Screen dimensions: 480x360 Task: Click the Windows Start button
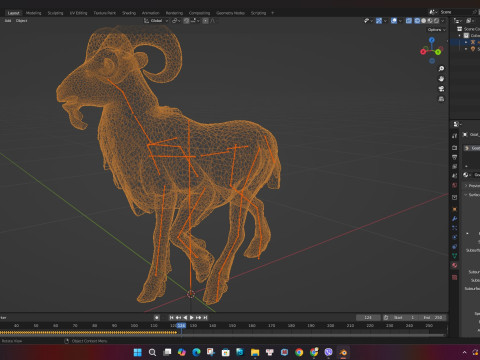(x=138, y=352)
